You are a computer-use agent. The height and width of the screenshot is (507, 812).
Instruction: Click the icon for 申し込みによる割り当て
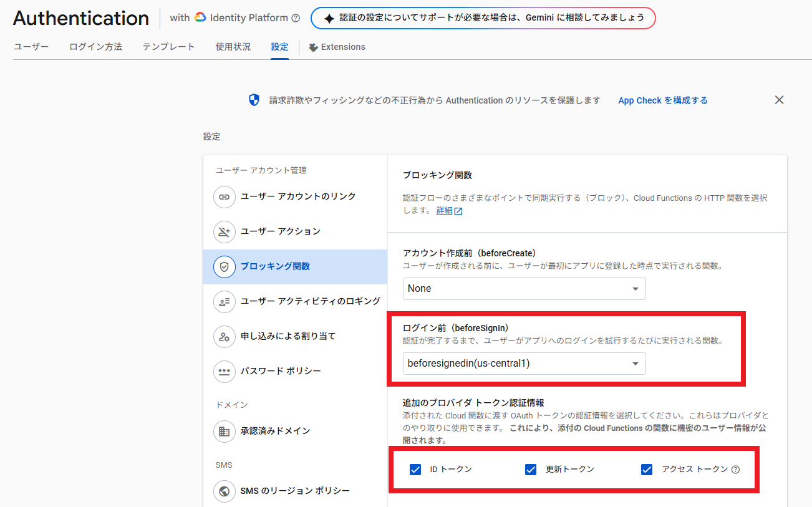click(225, 336)
